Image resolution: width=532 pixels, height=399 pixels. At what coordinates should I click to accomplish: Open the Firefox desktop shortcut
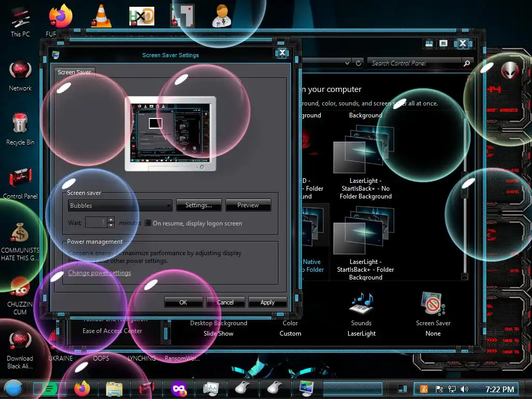[60, 17]
